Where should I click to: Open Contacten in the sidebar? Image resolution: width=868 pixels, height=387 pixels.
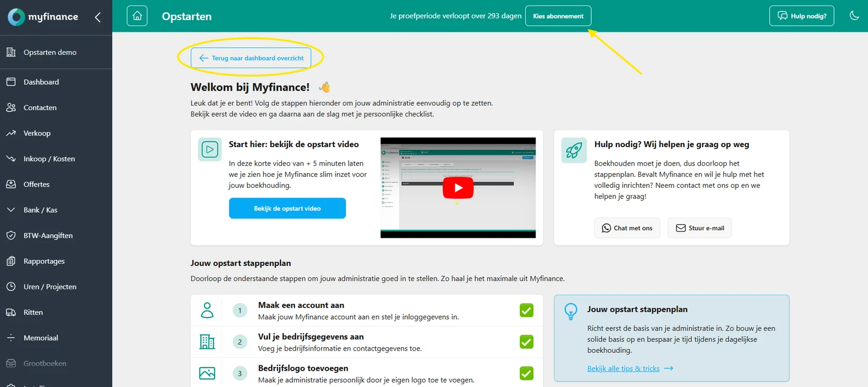point(56,107)
